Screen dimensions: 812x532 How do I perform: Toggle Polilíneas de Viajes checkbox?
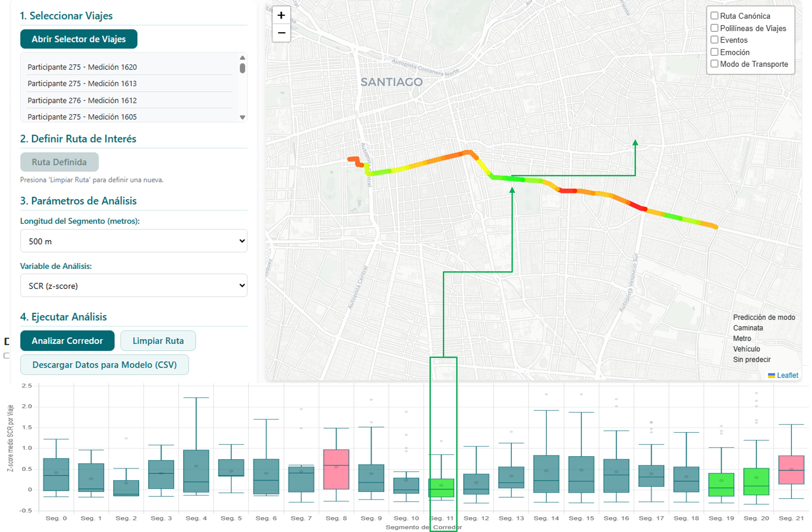pyautogui.click(x=714, y=28)
